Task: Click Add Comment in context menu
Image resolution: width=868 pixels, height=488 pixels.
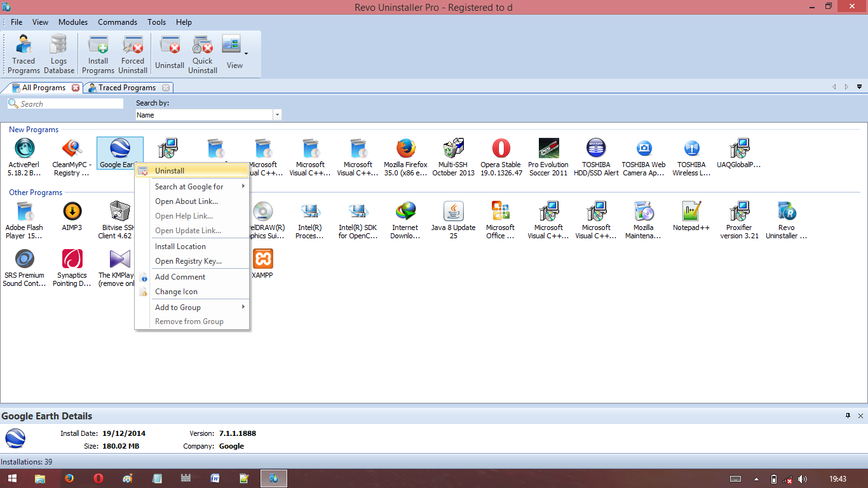Action: coord(192,276)
